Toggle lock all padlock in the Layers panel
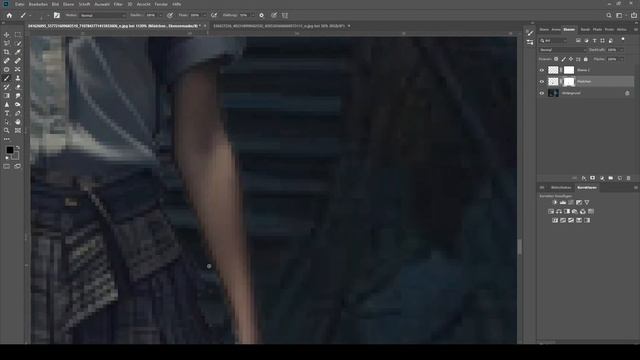640x360 pixels. [x=586, y=59]
